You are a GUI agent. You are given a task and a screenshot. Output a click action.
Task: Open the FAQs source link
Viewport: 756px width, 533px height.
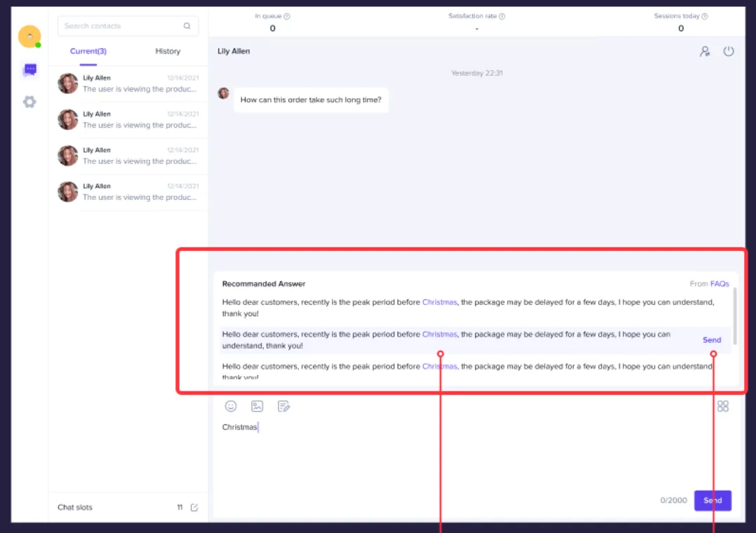(719, 284)
